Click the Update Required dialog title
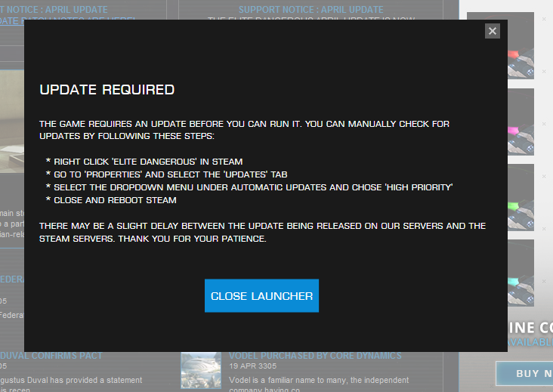The image size is (553, 392). pyautogui.click(x=107, y=90)
